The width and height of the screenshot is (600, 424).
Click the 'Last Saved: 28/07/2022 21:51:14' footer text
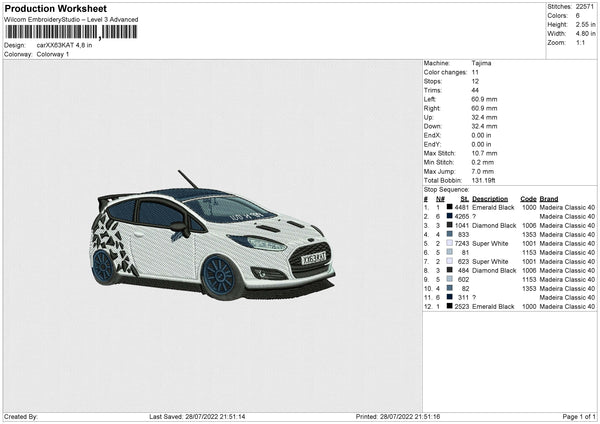tap(197, 416)
